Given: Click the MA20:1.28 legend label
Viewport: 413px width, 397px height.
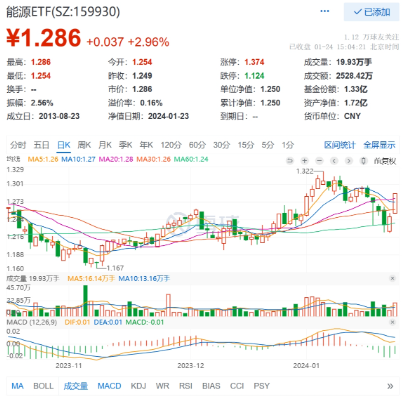Looking at the screenshot, I should tap(116, 159).
